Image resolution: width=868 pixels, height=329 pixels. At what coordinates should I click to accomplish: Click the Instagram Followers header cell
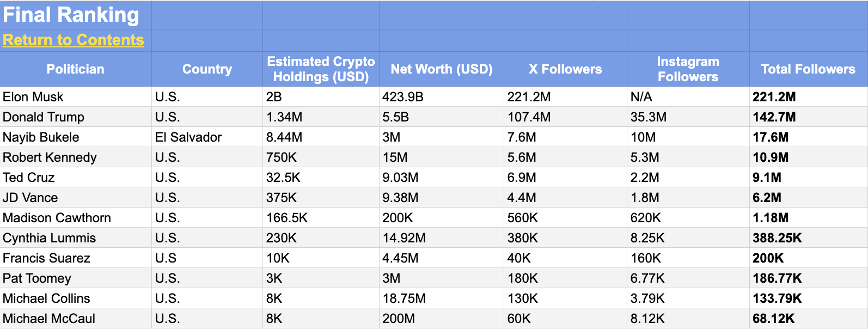688,69
